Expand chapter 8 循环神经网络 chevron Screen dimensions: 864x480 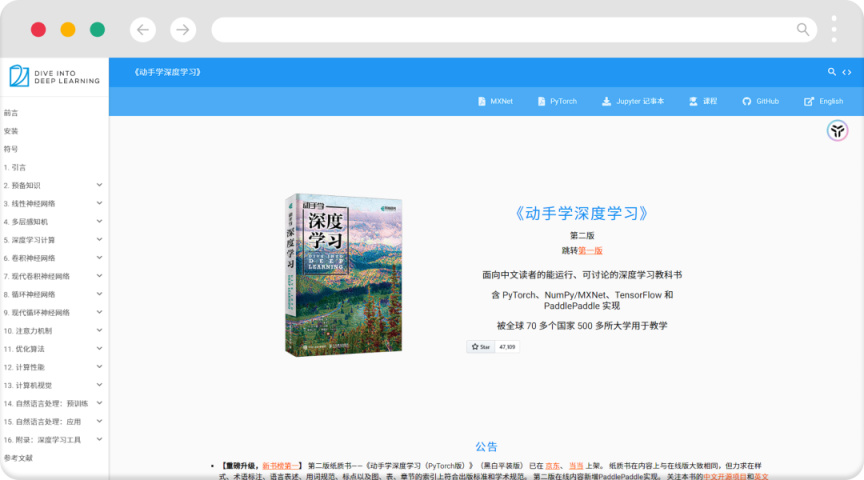pyautogui.click(x=99, y=294)
